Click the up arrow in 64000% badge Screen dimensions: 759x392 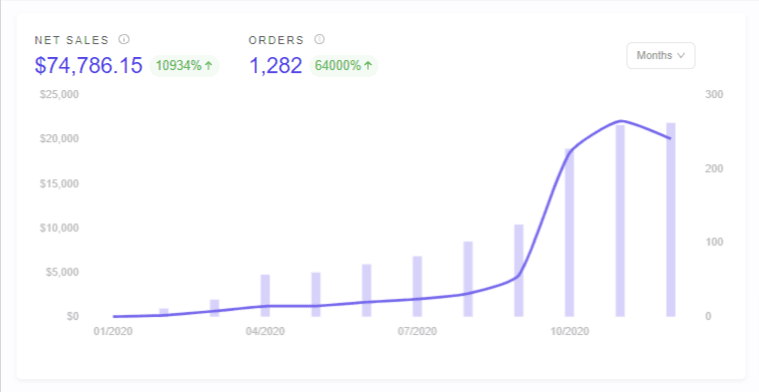[x=368, y=66]
